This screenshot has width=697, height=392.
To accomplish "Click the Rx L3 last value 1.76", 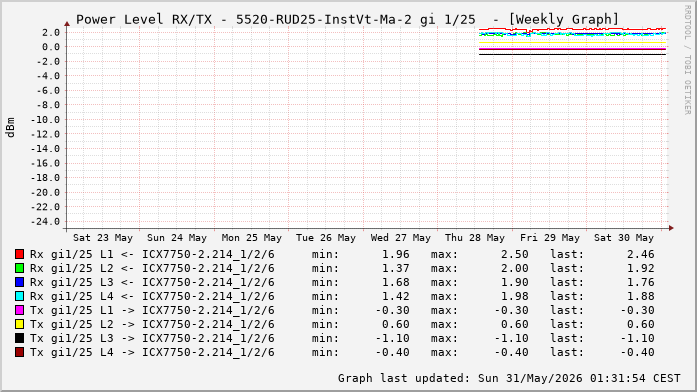I will pyautogui.click(x=641, y=282).
